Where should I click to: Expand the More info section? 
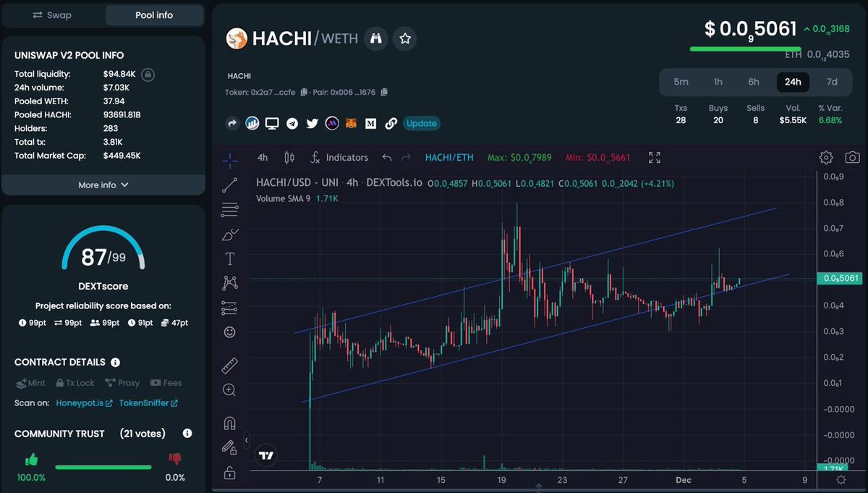coord(103,185)
